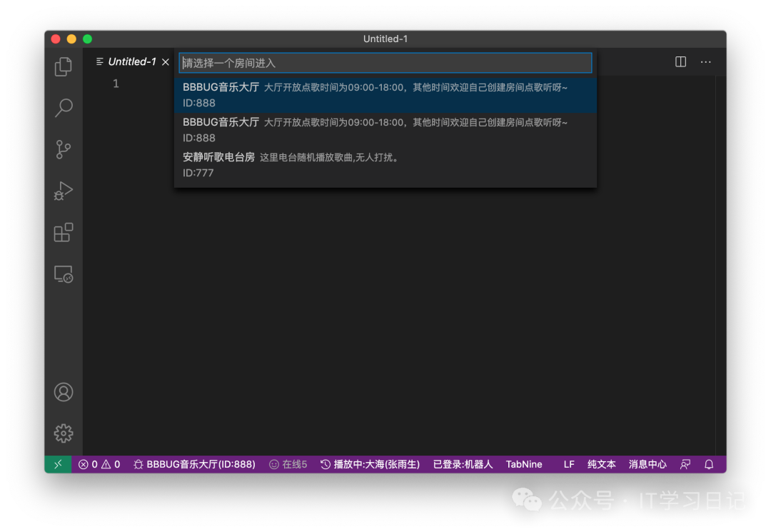Open the Source Control view icon
Screen dimensions: 771x532
(x=64, y=149)
